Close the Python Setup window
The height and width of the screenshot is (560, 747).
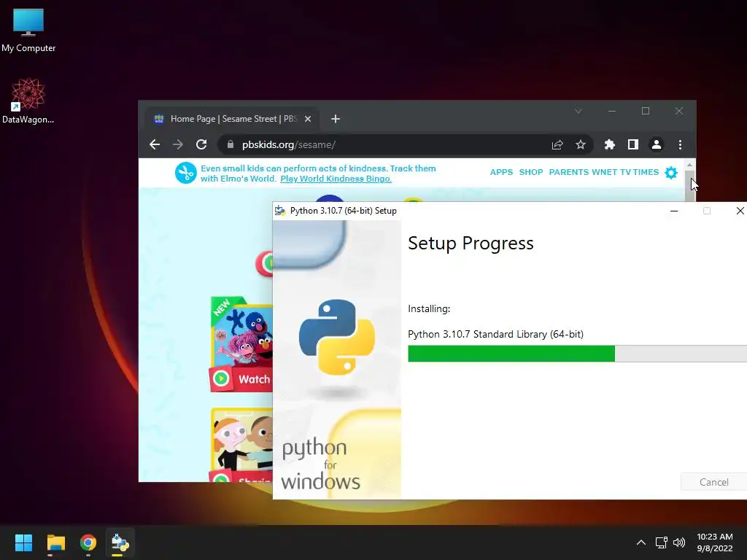[740, 211]
